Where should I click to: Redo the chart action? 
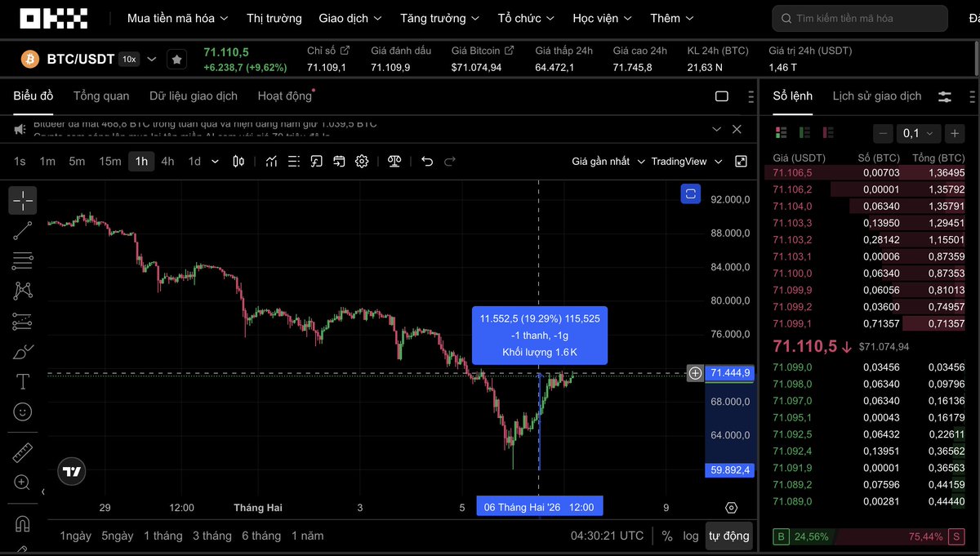450,162
